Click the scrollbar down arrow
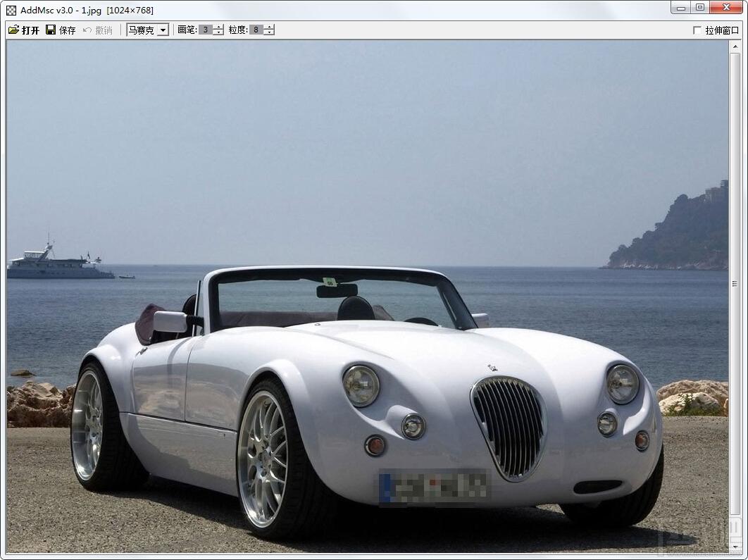748x560 pixels. tap(735, 547)
